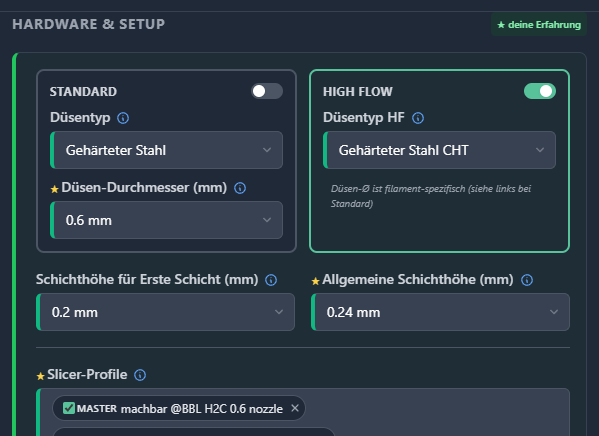Disable the HIGH FLOW toggle
The image size is (599, 436).
point(540,91)
